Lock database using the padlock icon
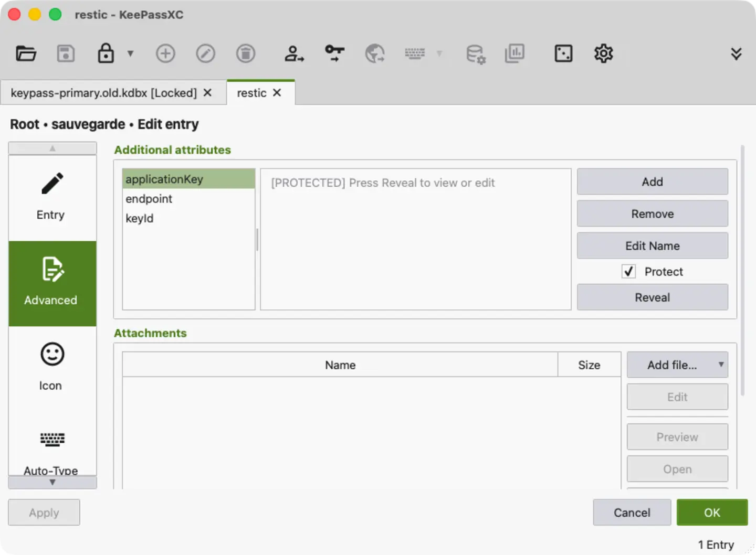Screen dimensions: 756x555 [106, 53]
